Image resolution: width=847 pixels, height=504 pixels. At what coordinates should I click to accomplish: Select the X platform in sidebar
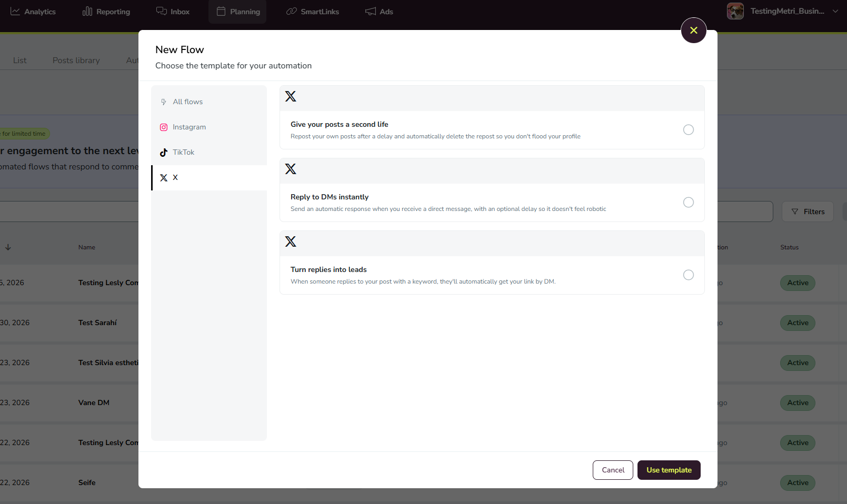[209, 178]
